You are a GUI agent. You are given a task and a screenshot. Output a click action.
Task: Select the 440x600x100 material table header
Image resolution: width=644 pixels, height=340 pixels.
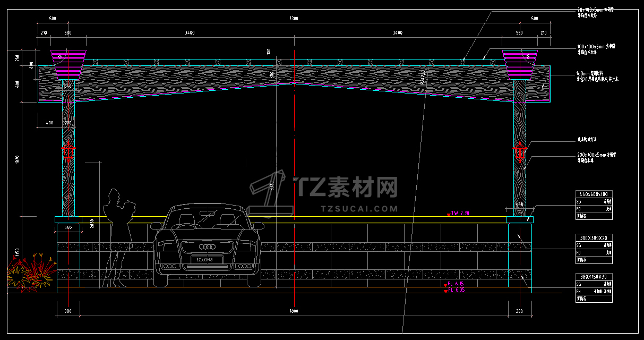point(594,194)
